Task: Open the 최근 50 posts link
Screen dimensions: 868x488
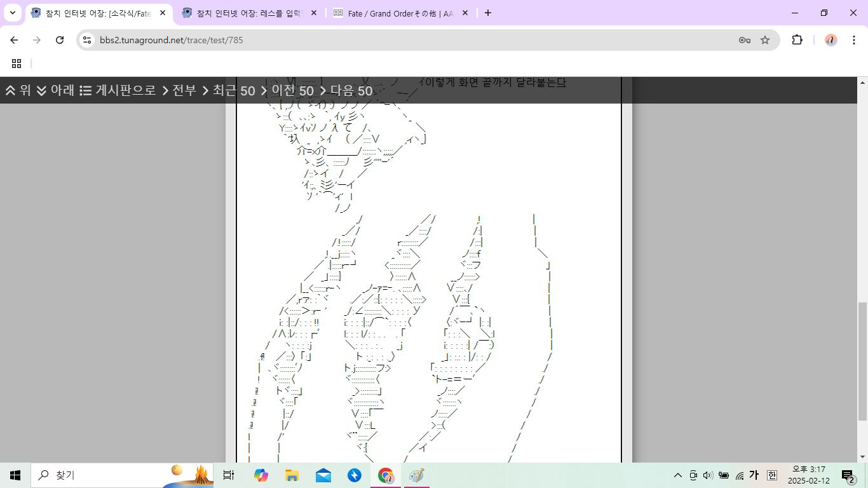Action: (x=228, y=90)
